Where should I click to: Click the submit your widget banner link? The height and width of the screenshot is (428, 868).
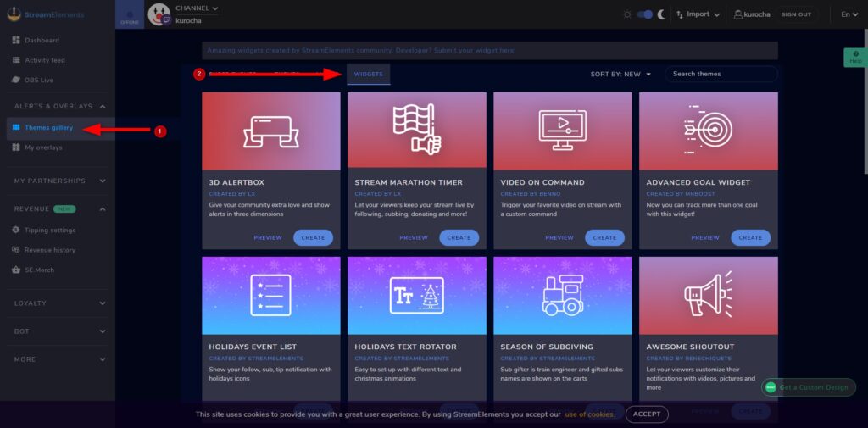tap(361, 50)
